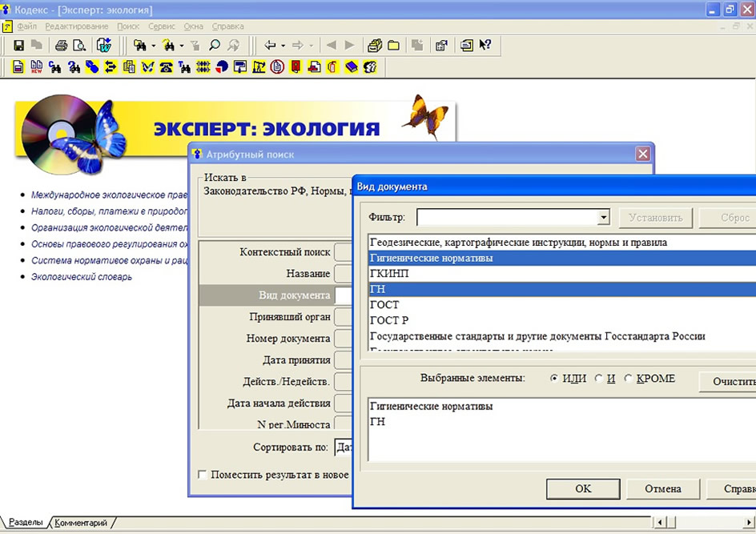Click the Save icon in top toolbar
The width and height of the screenshot is (756, 534).
click(18, 46)
